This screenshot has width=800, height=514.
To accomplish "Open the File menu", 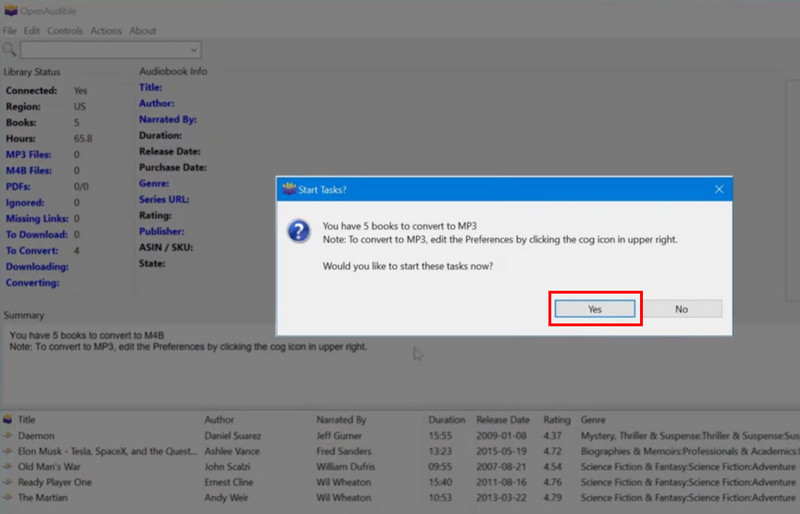I will [x=9, y=31].
